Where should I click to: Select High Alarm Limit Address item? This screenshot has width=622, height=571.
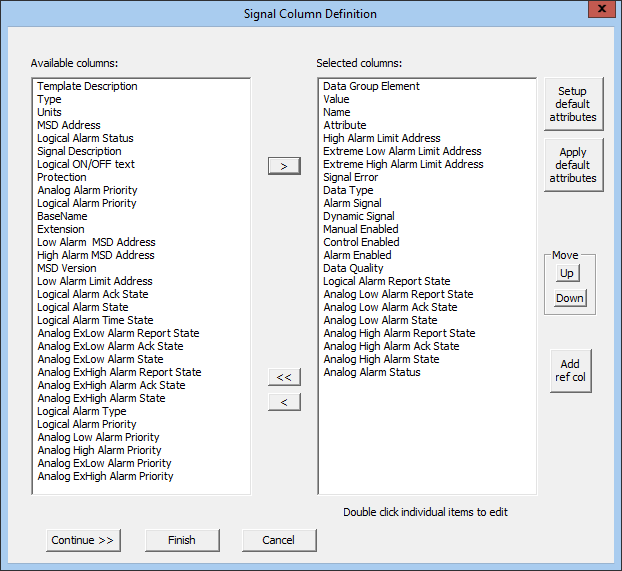(382, 138)
